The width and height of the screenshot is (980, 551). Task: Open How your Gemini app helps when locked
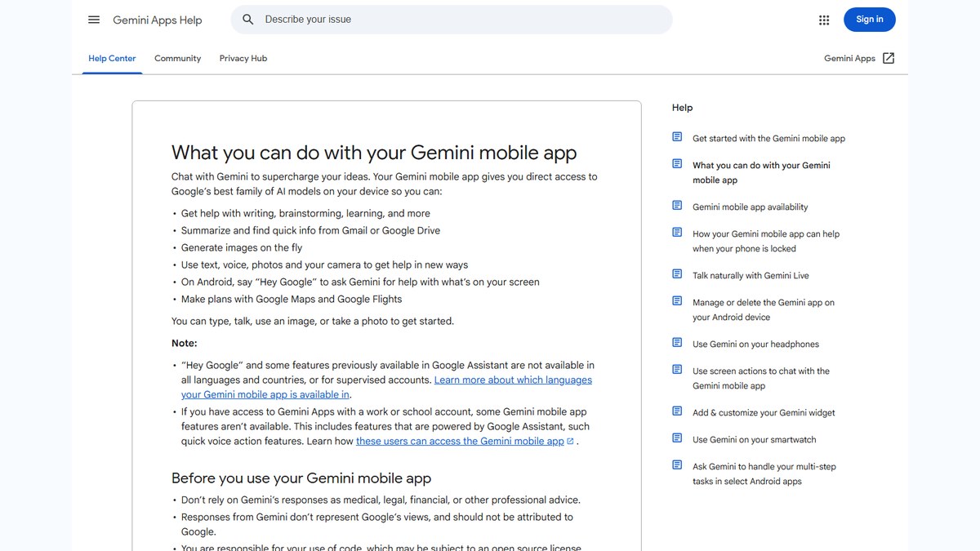tap(766, 242)
